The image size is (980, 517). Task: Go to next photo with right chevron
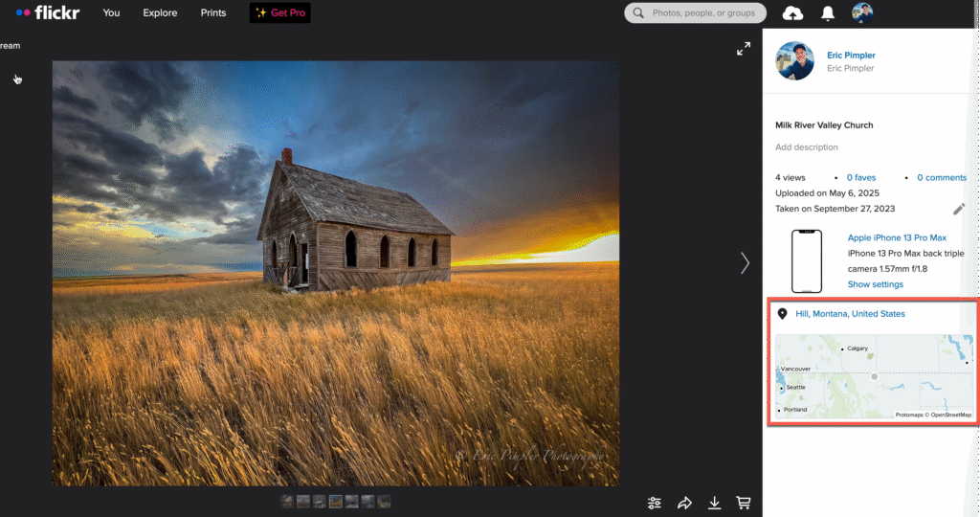745,263
